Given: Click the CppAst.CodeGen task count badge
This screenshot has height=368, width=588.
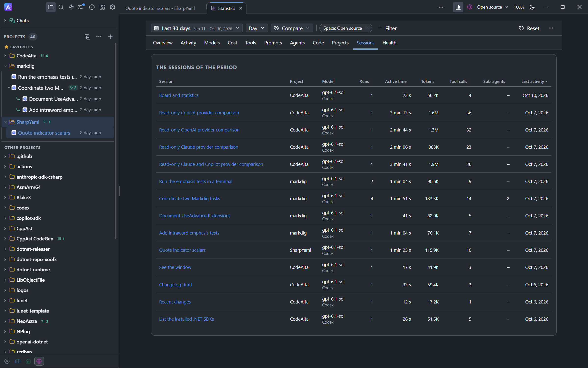Looking at the screenshot, I should click(x=61, y=239).
